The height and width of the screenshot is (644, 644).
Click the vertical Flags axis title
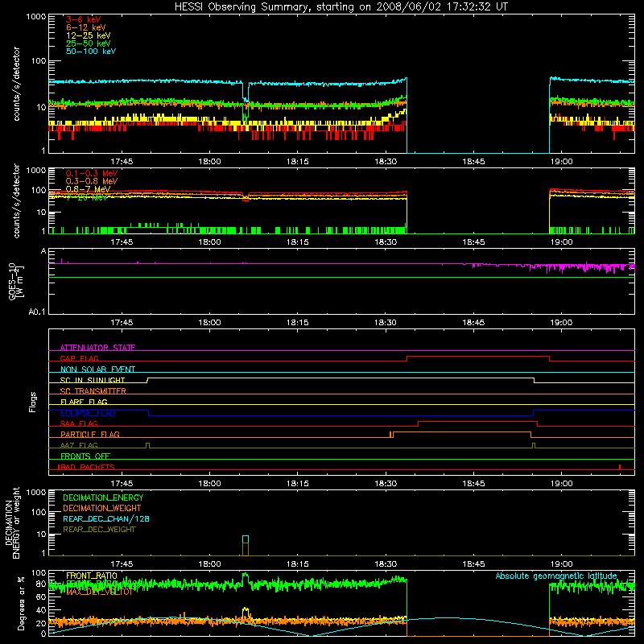32,402
